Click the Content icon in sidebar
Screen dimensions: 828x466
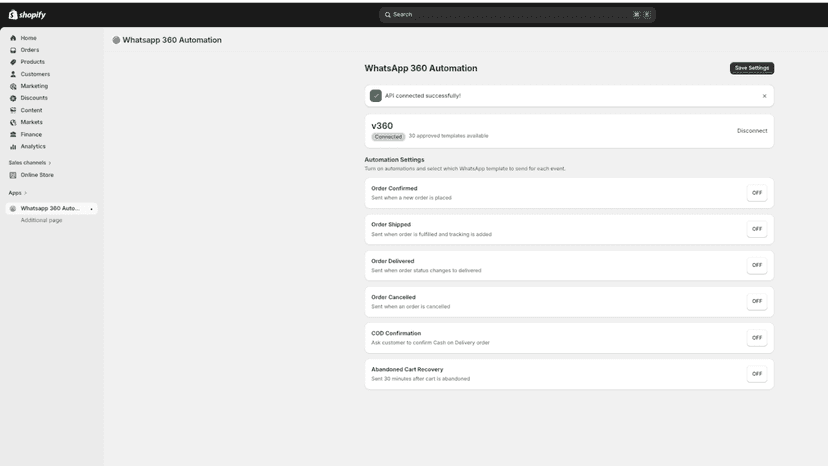tap(13, 110)
